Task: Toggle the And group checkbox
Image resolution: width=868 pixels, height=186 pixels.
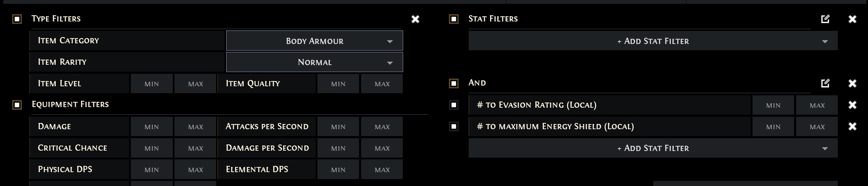Action: (454, 83)
